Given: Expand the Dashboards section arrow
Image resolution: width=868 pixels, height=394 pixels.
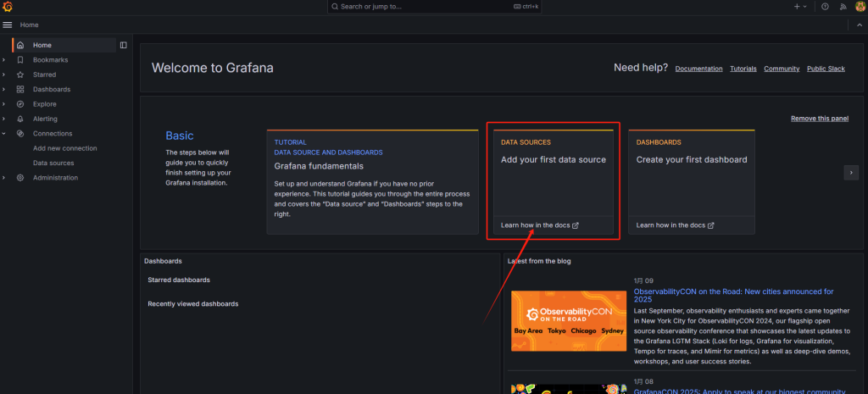Looking at the screenshot, I should 4,89.
